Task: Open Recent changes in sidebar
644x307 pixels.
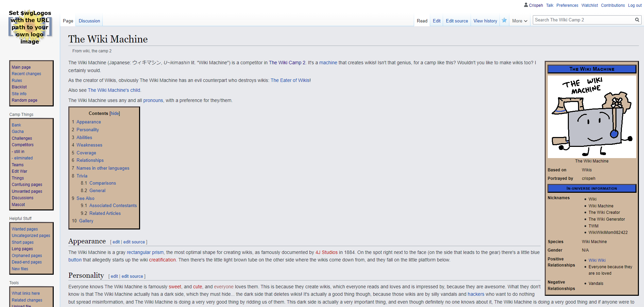Action: pos(26,74)
